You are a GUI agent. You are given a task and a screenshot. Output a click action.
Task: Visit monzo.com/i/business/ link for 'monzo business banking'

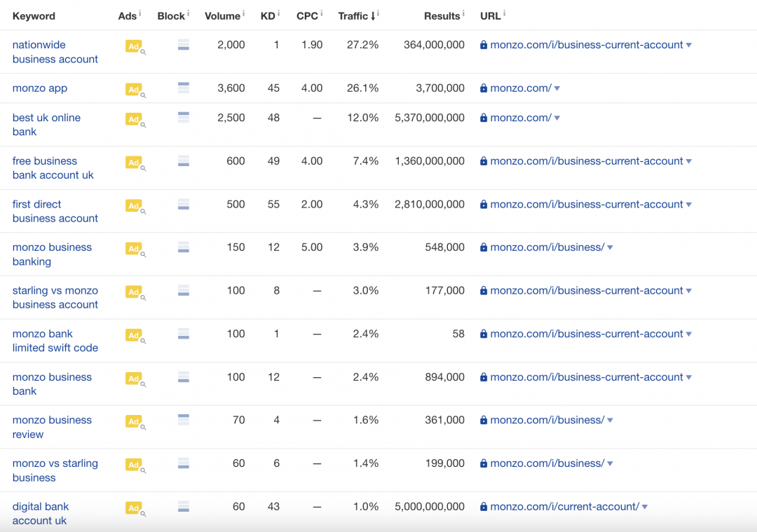[547, 247]
